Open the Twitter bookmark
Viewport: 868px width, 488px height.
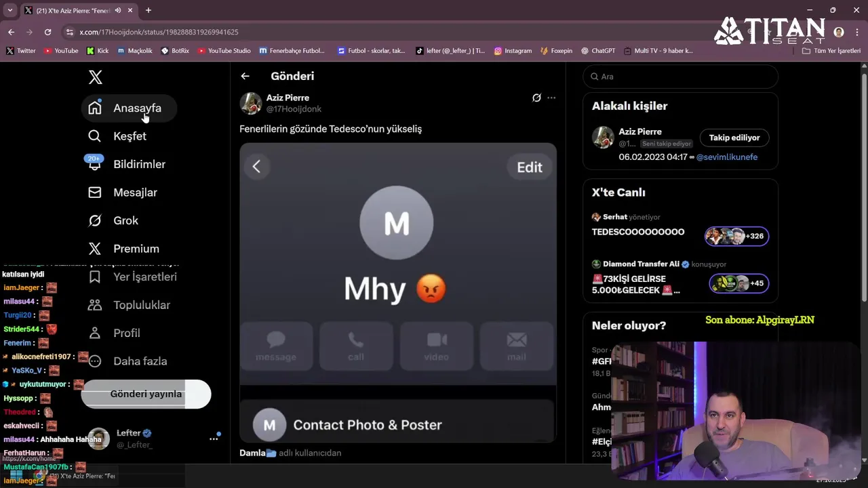[20, 51]
